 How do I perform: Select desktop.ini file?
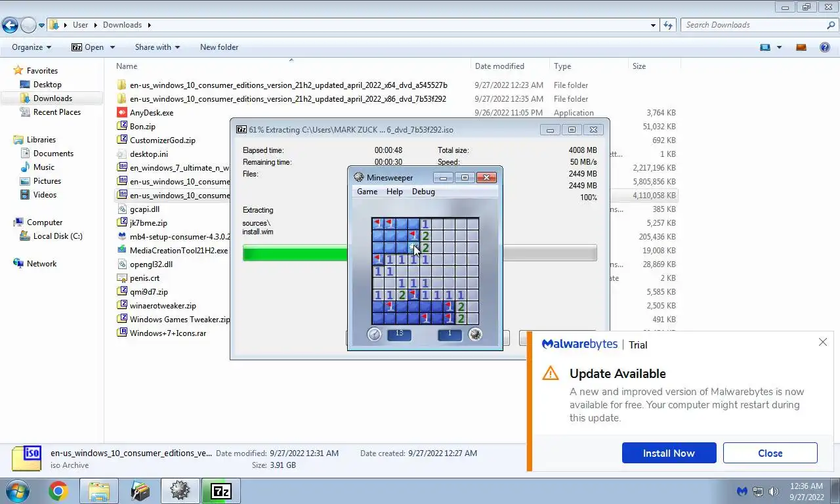(x=148, y=154)
